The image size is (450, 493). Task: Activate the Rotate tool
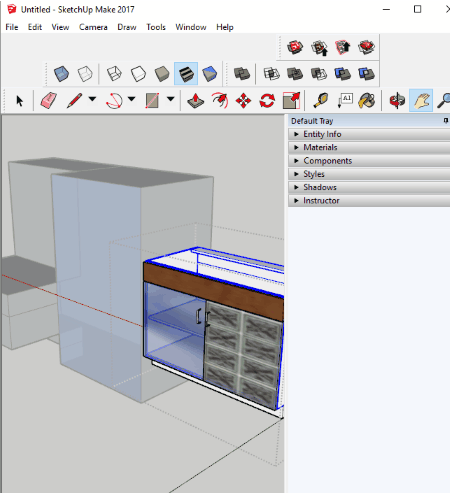click(267, 100)
